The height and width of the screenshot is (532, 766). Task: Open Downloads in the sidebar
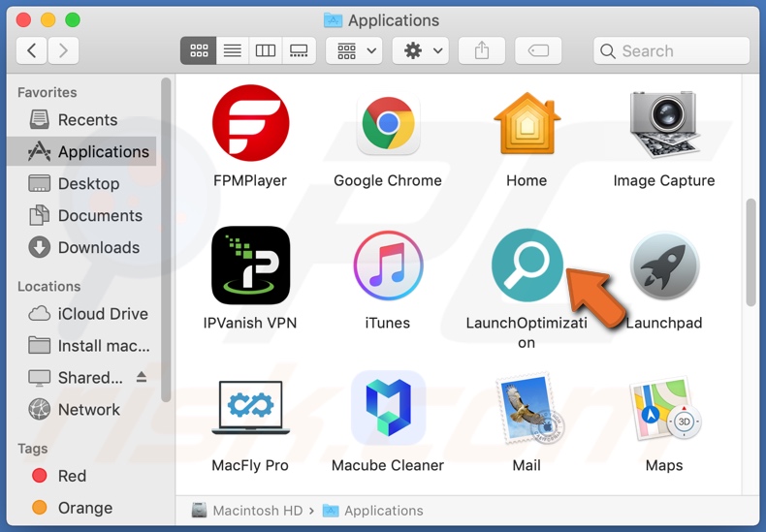pyautogui.click(x=82, y=247)
